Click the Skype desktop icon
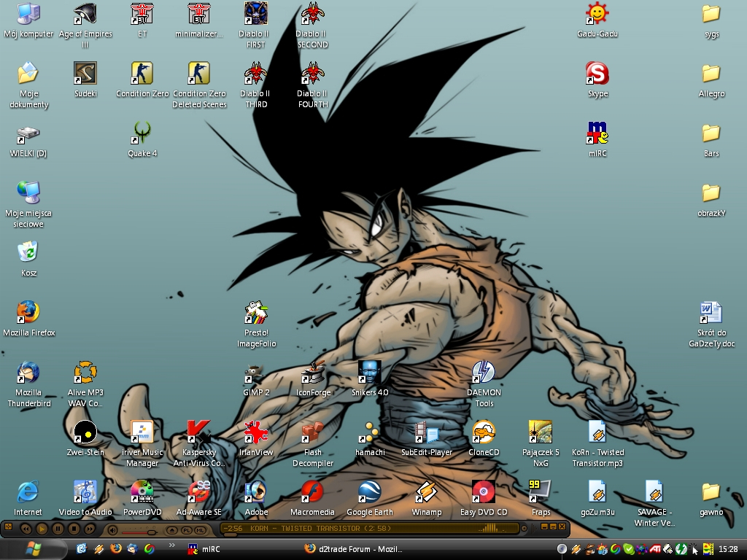The height and width of the screenshot is (560, 747). click(x=597, y=74)
